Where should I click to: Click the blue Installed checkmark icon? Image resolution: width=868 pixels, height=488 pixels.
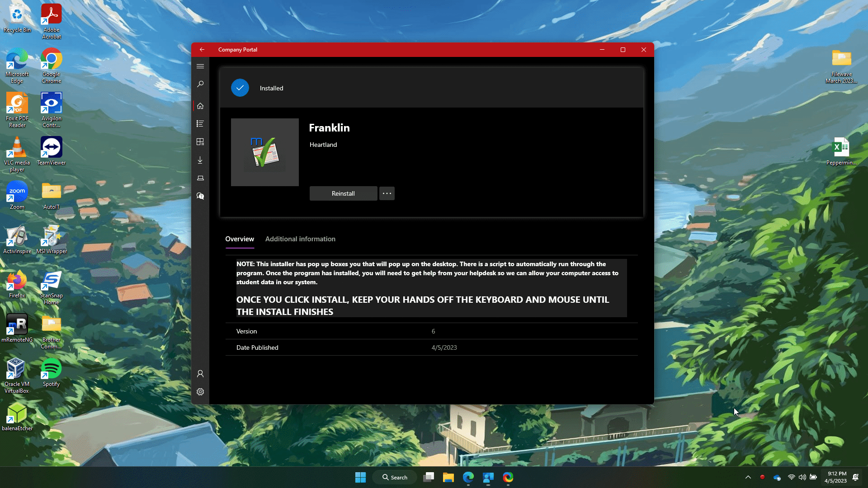click(240, 88)
